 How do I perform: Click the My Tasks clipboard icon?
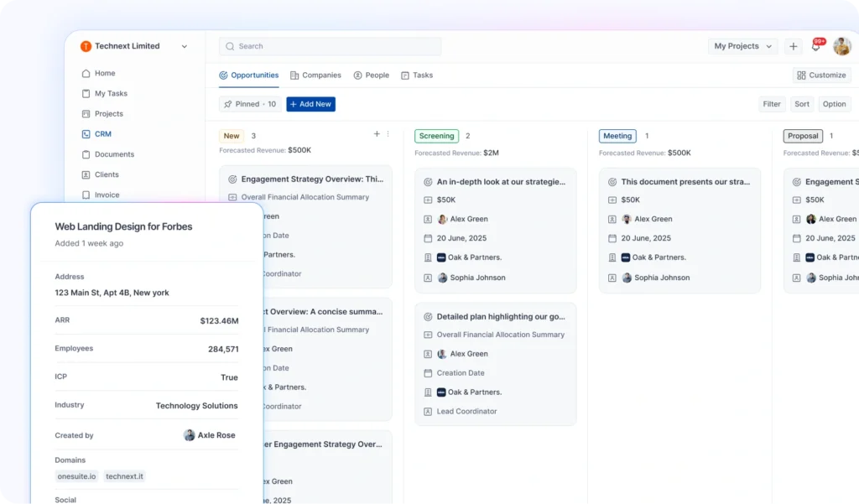[x=86, y=93]
